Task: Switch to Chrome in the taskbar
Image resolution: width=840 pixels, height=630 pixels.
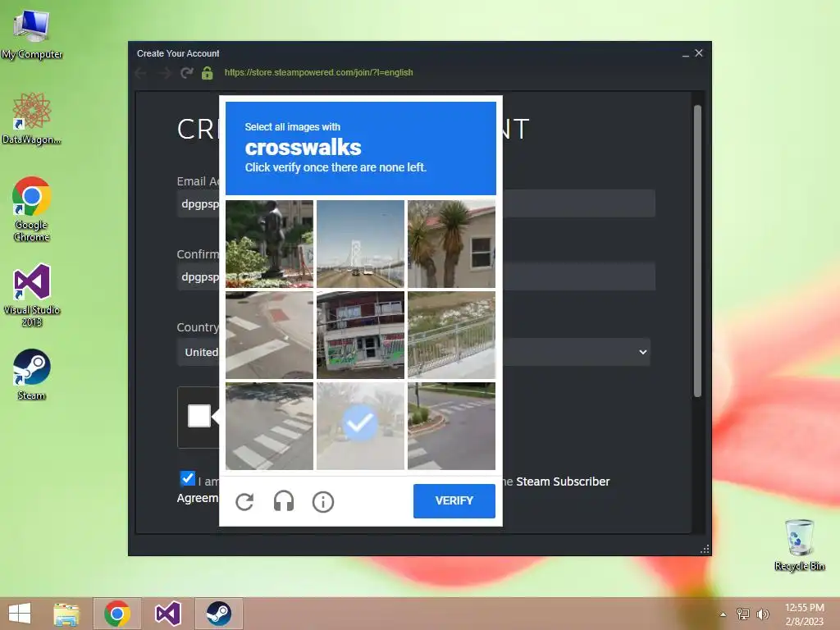Action: (117, 614)
